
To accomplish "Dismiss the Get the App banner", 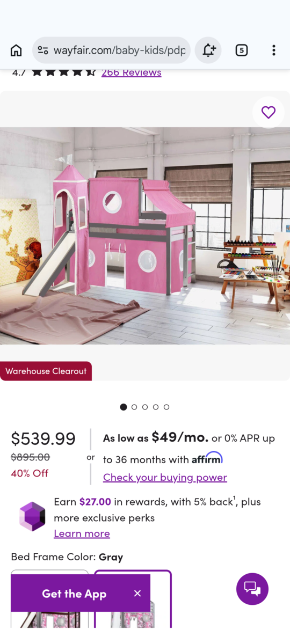I will pyautogui.click(x=137, y=593).
